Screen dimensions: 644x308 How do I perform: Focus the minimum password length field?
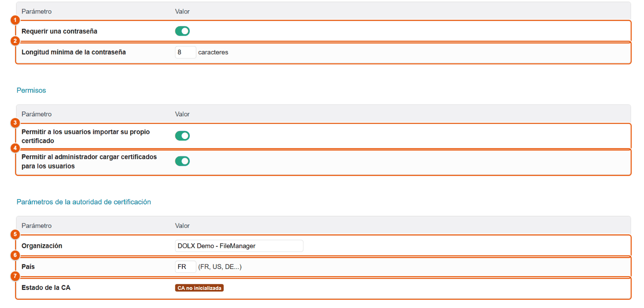(x=186, y=52)
